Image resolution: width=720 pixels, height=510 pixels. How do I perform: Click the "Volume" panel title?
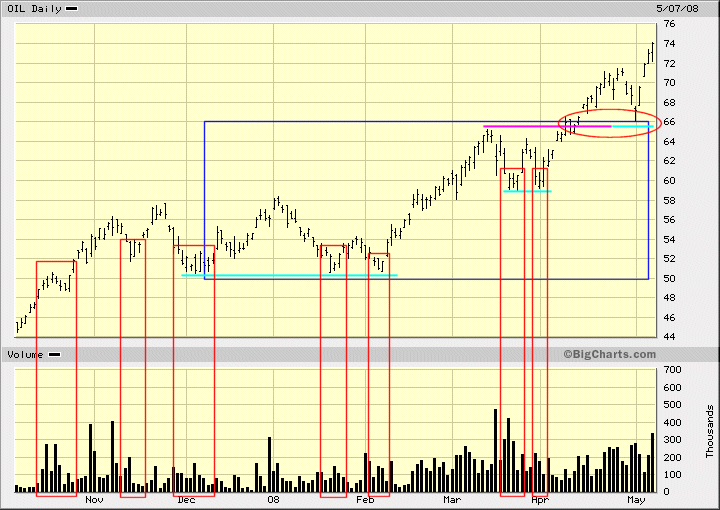tap(25, 354)
